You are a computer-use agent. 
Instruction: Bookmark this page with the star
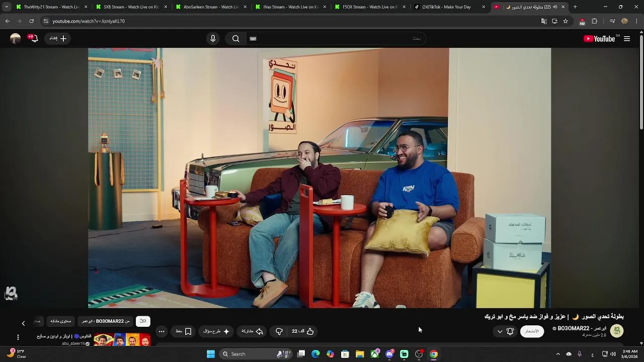pyautogui.click(x=566, y=21)
